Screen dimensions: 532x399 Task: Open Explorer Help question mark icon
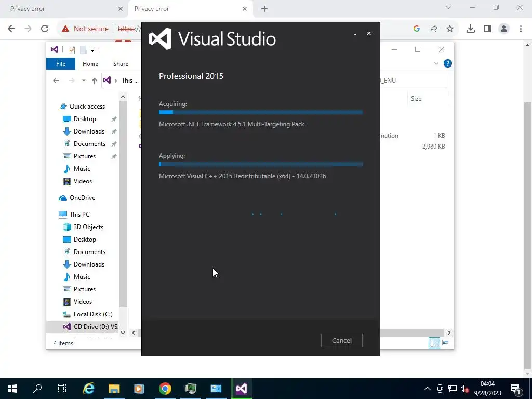[x=447, y=63]
